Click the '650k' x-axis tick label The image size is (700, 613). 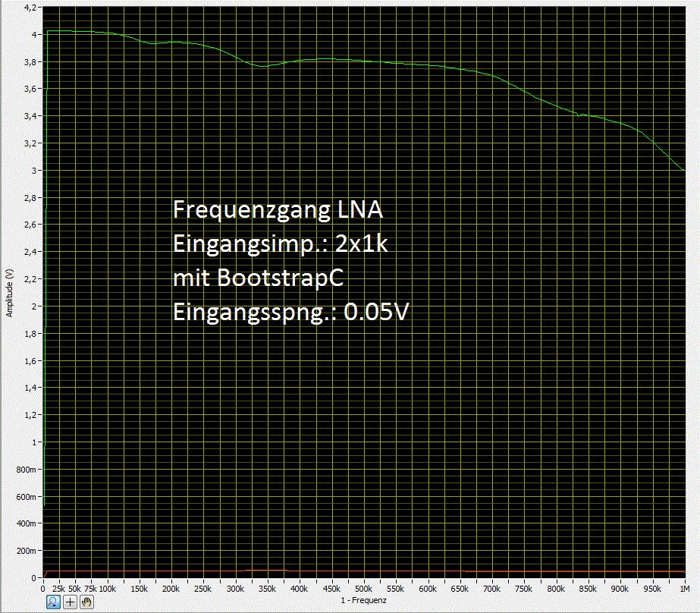pos(460,589)
